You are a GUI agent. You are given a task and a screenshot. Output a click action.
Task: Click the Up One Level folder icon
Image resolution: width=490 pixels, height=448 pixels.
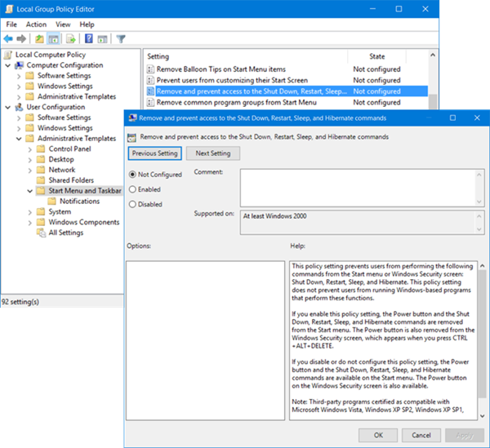point(39,39)
